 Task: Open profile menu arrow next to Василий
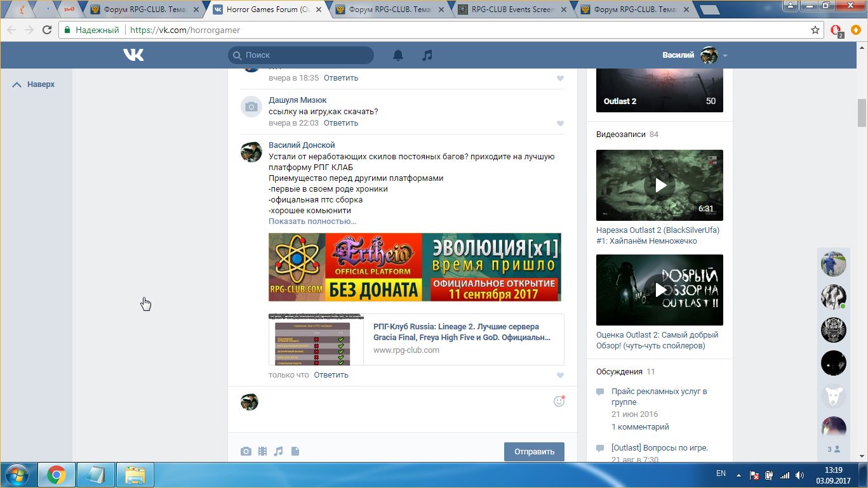pyautogui.click(x=725, y=56)
